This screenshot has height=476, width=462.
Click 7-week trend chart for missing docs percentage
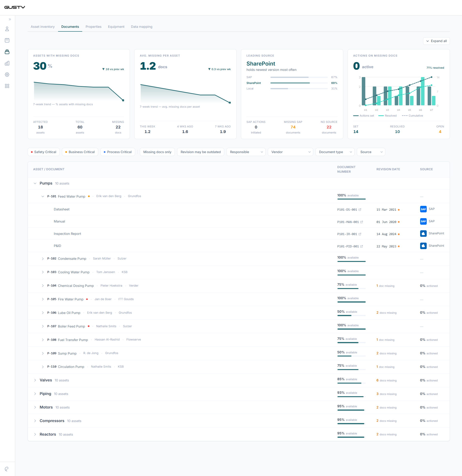[79, 91]
